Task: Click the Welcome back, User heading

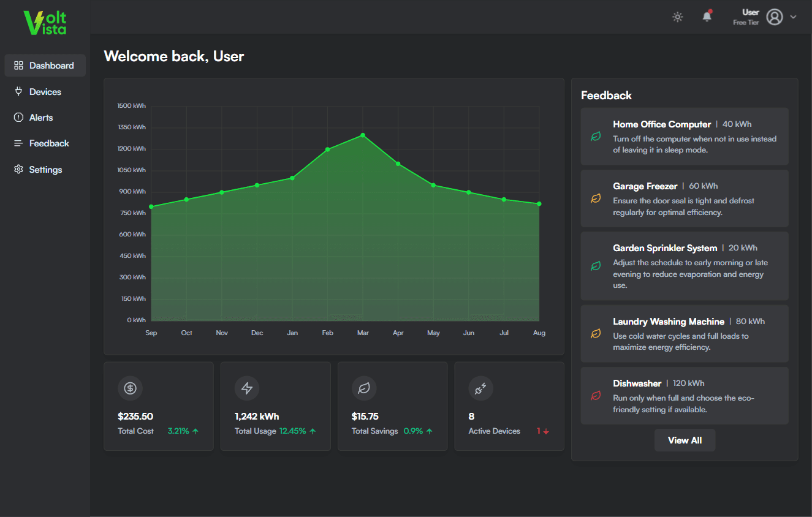Action: point(174,56)
